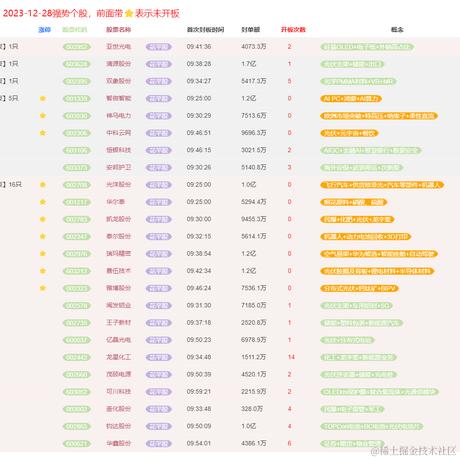
Task: Open stock name 中科云网
Action: tap(118, 133)
